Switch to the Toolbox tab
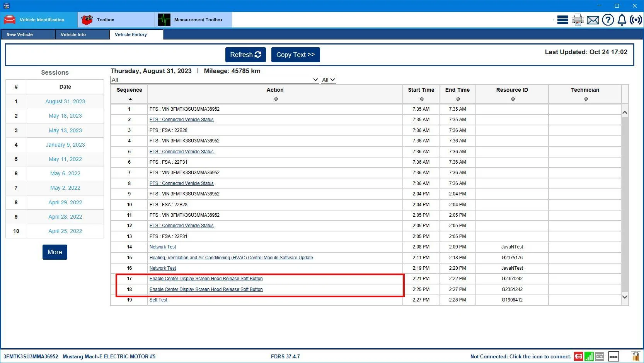 (x=116, y=20)
